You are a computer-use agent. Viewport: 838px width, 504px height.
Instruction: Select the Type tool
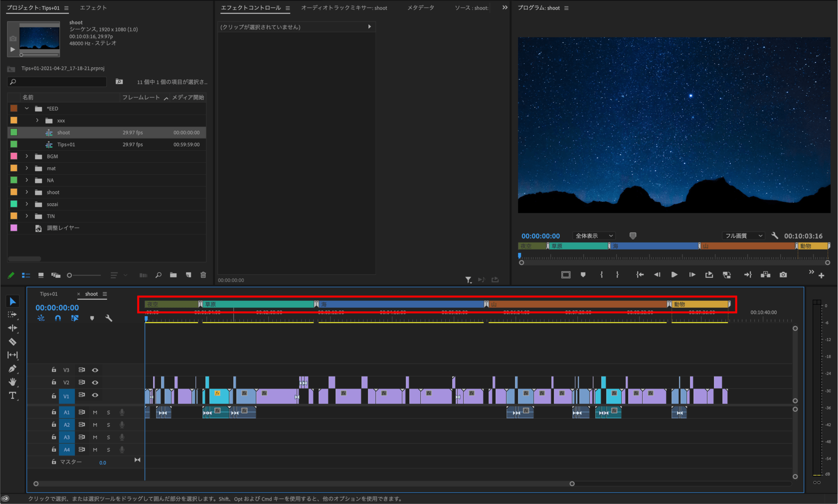pos(12,395)
